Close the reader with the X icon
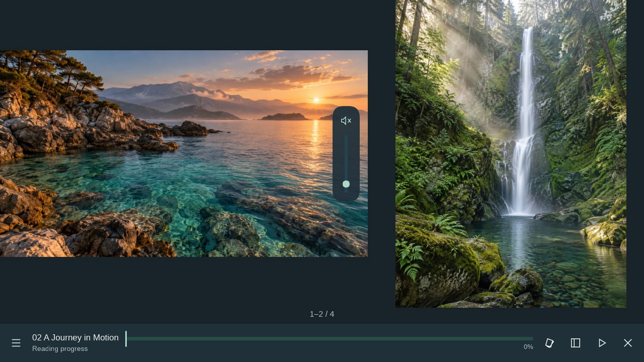This screenshot has width=644, height=362. [x=628, y=343]
